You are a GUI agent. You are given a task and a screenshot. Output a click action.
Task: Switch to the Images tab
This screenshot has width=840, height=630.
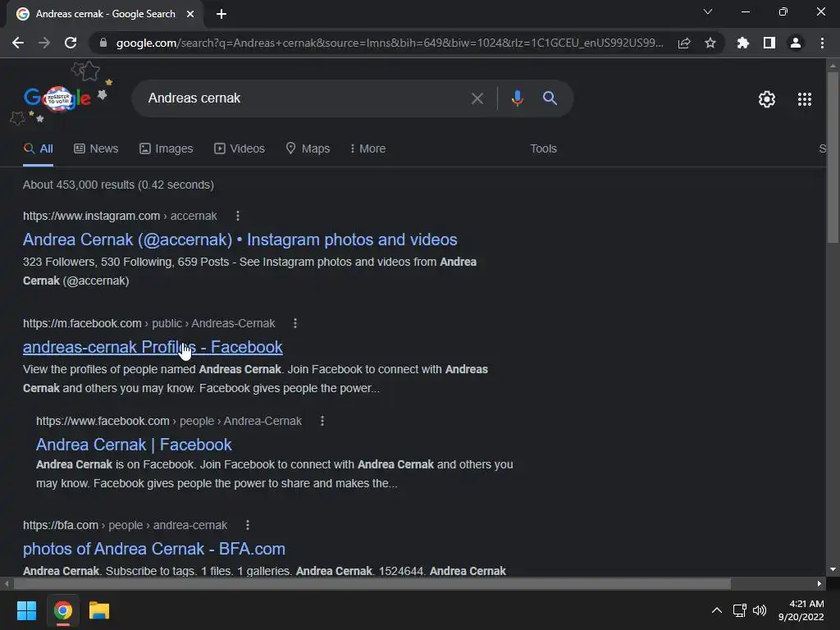[x=166, y=149]
